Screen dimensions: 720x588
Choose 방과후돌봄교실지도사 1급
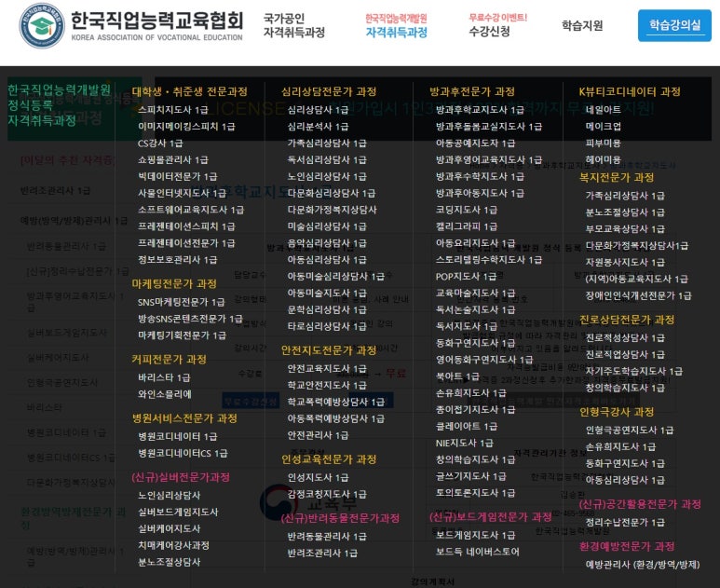click(489, 127)
